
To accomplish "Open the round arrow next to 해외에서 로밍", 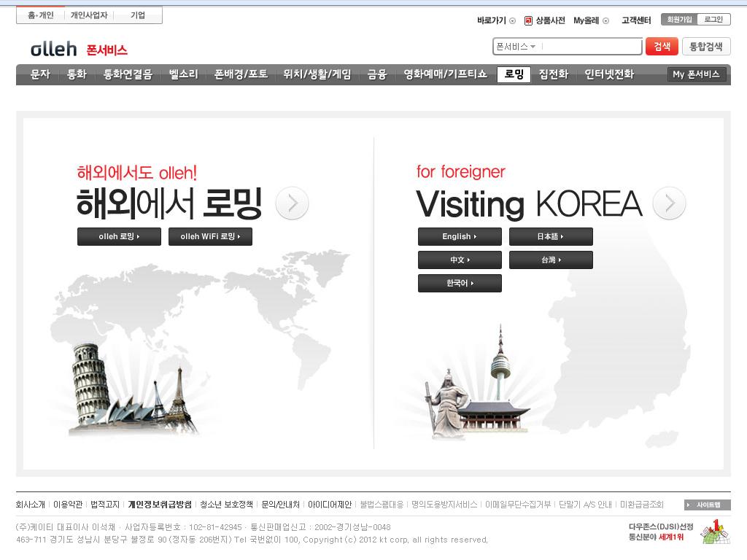I will point(292,203).
